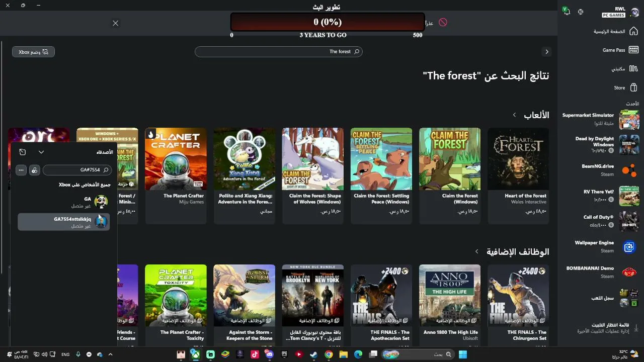Open the Windows Start menu

click(462, 354)
